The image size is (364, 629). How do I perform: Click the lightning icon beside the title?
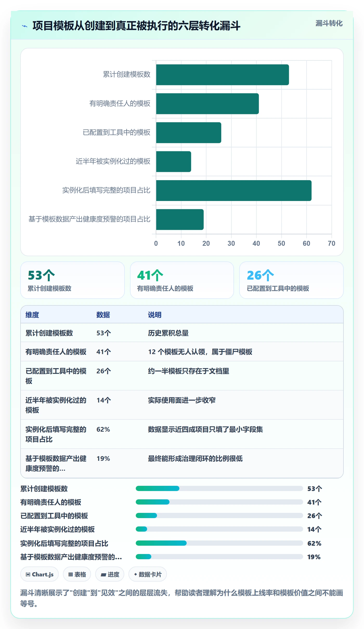pyautogui.click(x=25, y=26)
